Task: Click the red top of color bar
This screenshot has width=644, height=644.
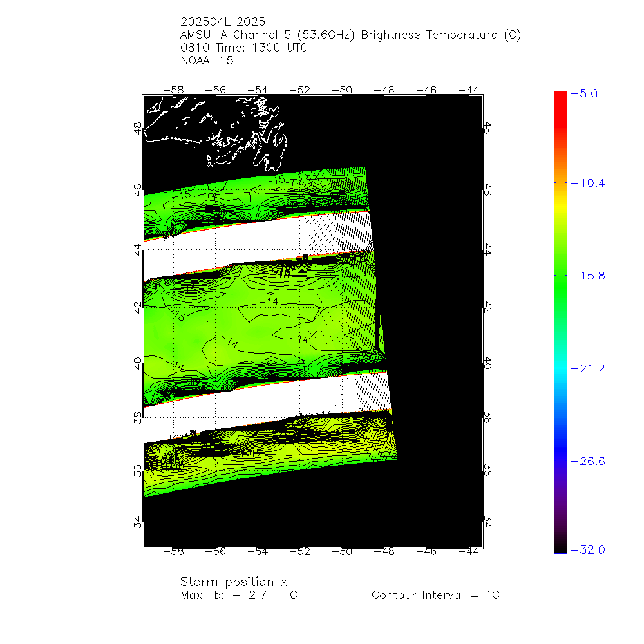Action: pos(560,107)
